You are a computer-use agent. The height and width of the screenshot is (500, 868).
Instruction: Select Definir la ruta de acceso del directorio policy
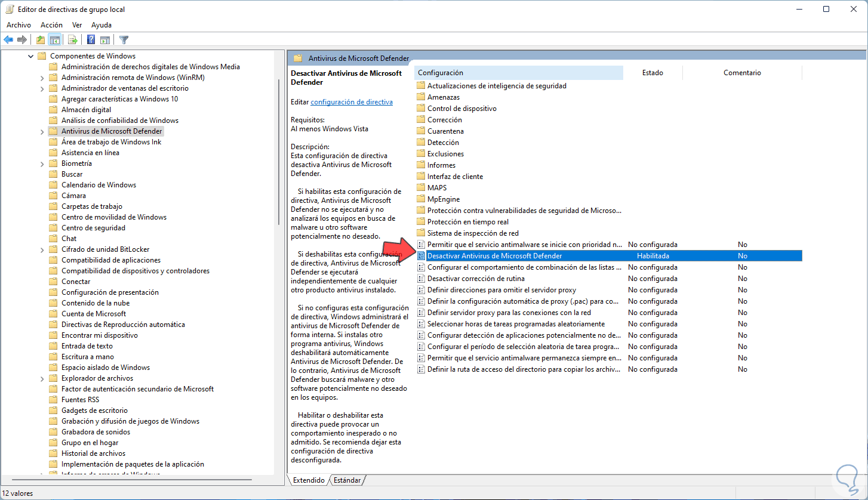(524, 369)
